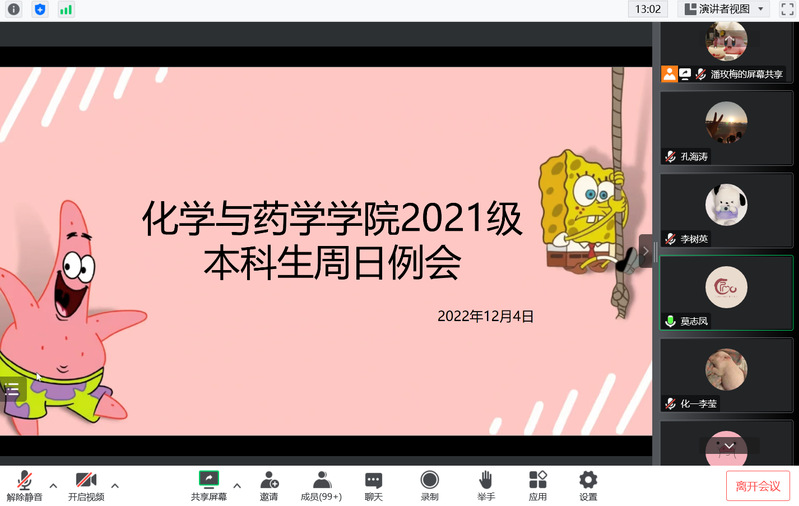Open the 应用 apps menu
The height and width of the screenshot is (506, 799).
pyautogui.click(x=538, y=487)
